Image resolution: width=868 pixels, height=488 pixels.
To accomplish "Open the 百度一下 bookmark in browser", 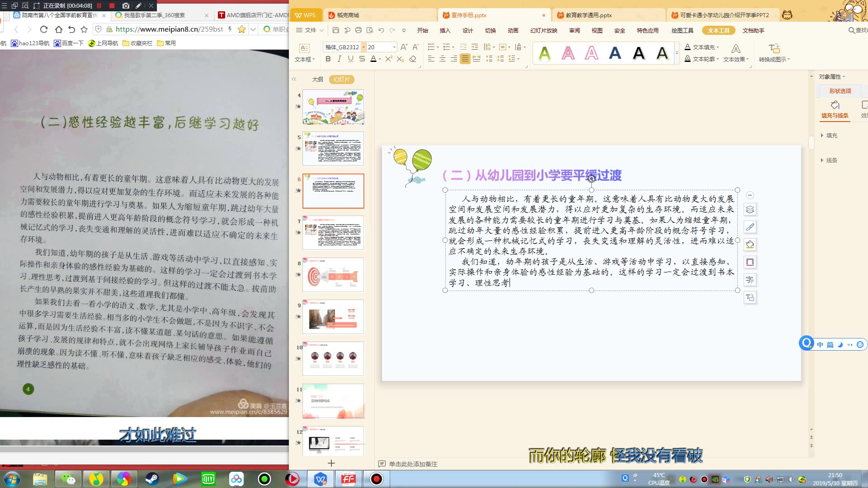I will pyautogui.click(x=69, y=43).
